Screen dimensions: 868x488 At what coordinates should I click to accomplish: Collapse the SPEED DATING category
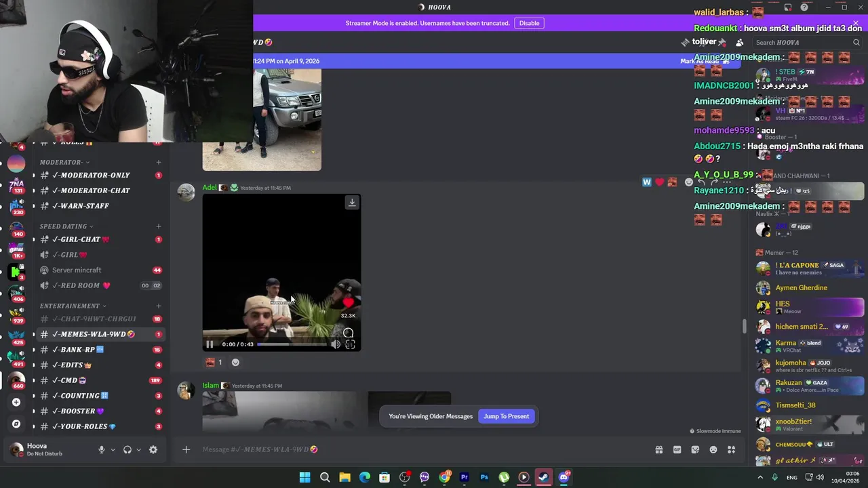66,226
